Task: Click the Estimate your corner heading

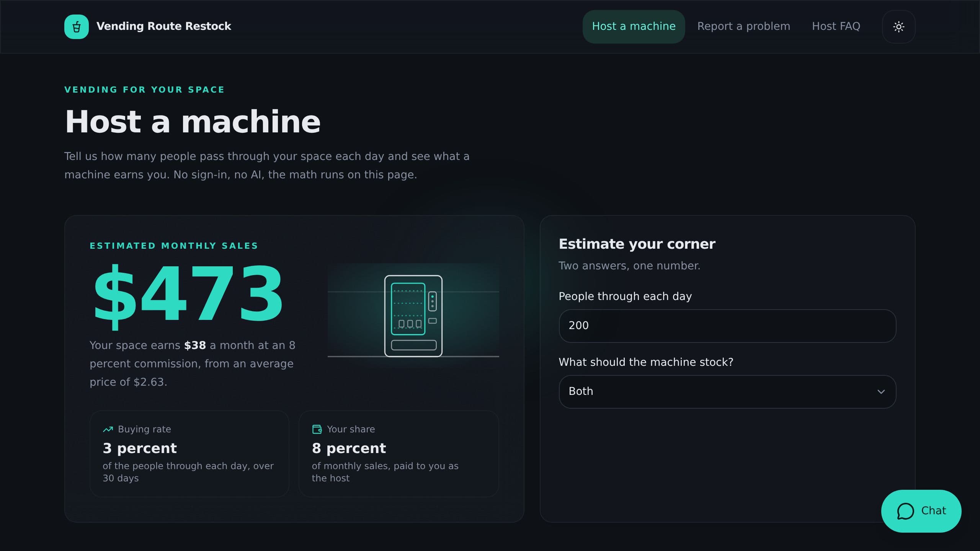Action: pos(637,244)
